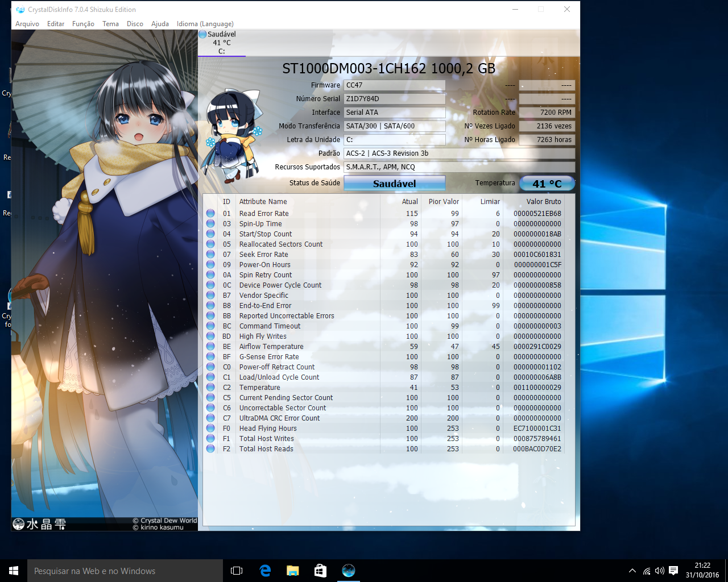Click the CrystalDiskInfo taskbar icon

point(349,571)
